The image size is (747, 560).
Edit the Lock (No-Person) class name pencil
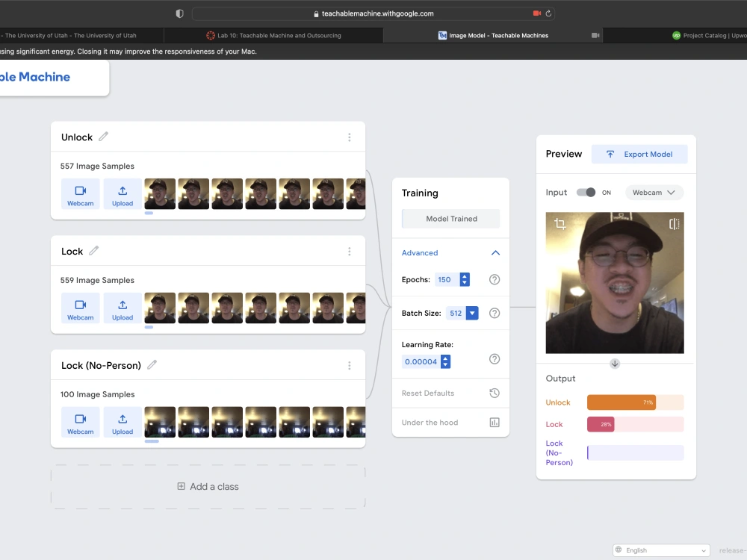coord(152,365)
